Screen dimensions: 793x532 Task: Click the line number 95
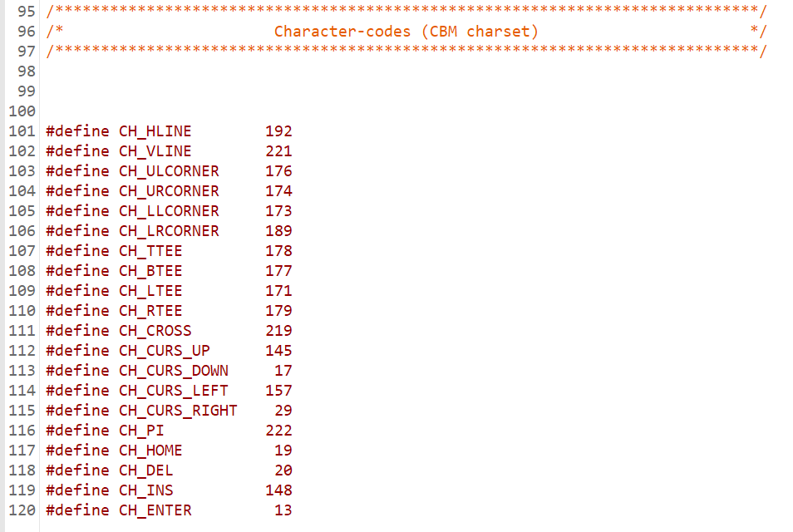[25, 11]
